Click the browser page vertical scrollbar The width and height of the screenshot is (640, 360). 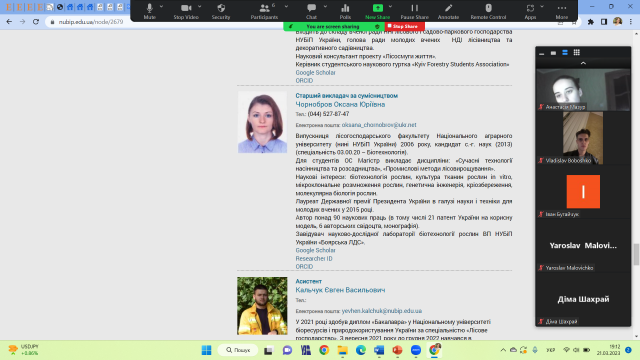[x=636, y=254]
